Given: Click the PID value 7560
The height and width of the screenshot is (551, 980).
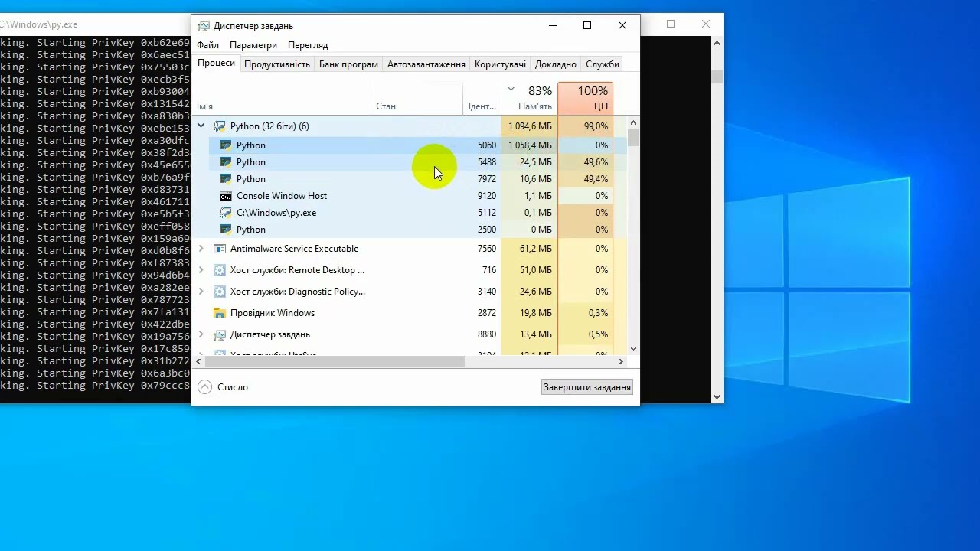Looking at the screenshot, I should point(487,249).
